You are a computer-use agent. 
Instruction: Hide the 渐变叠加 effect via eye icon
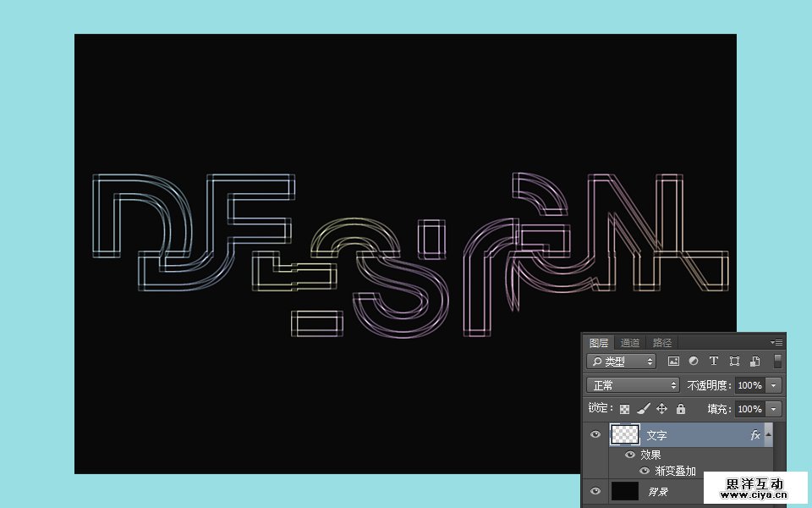[645, 471]
